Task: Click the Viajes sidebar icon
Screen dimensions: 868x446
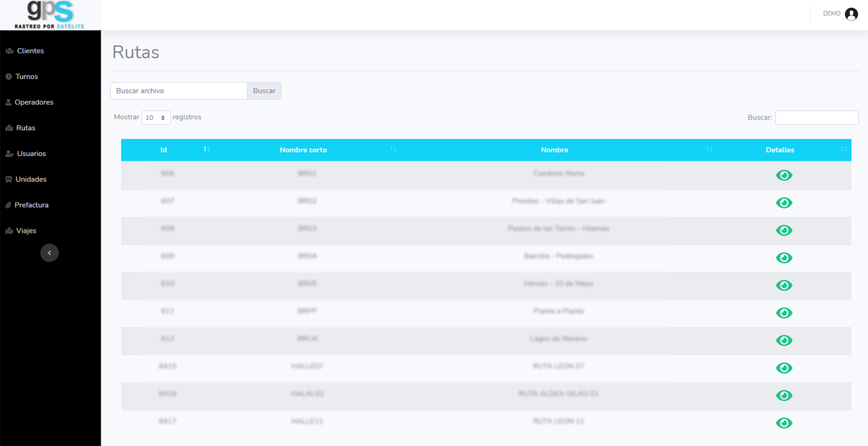Action: coord(9,231)
